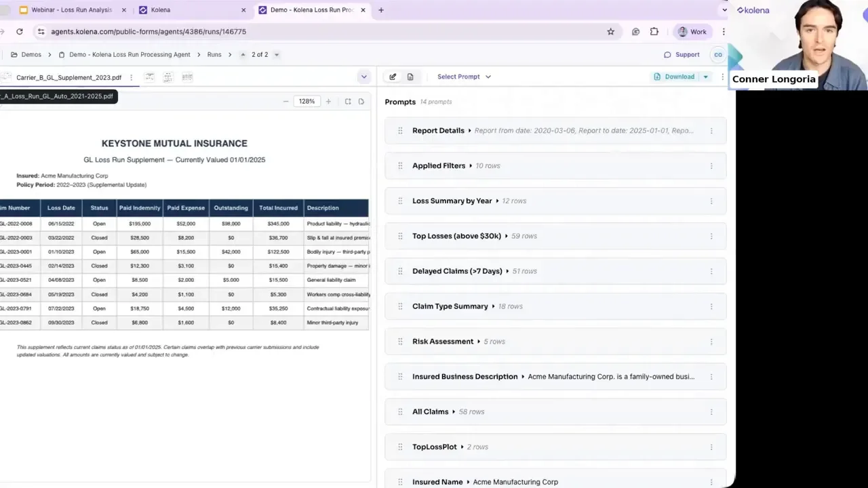Screen dimensions: 868x488
Task: Open the three-dot menu on Risk Assessment row
Action: tap(711, 341)
